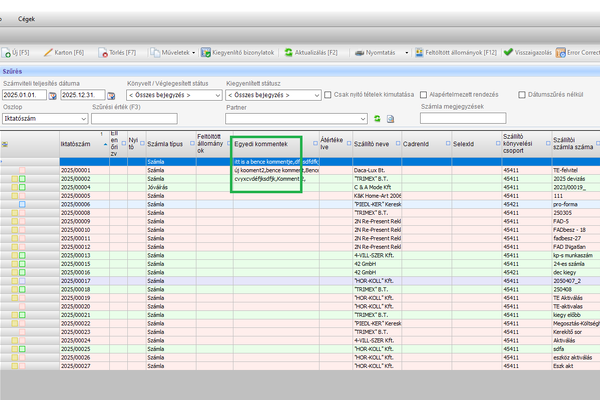This screenshot has height=400, width=600.
Task: Click yellow note icon in row 2025/00017
Action: [x=15, y=281]
